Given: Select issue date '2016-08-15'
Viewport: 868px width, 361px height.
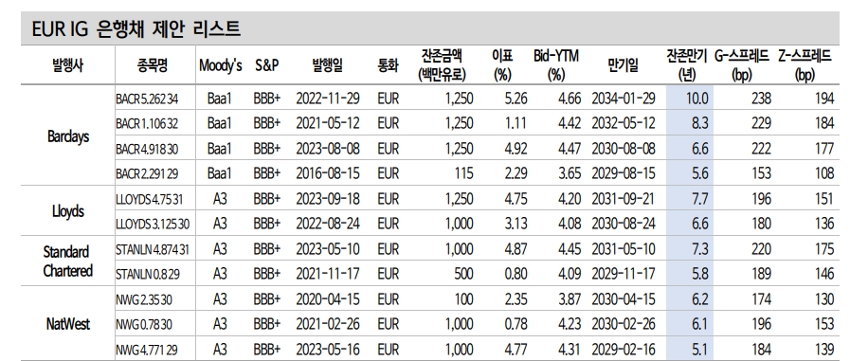Looking at the screenshot, I should (x=328, y=173).
